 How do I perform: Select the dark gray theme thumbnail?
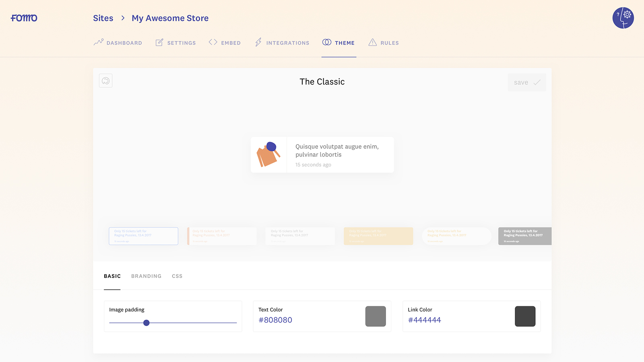[524, 236]
